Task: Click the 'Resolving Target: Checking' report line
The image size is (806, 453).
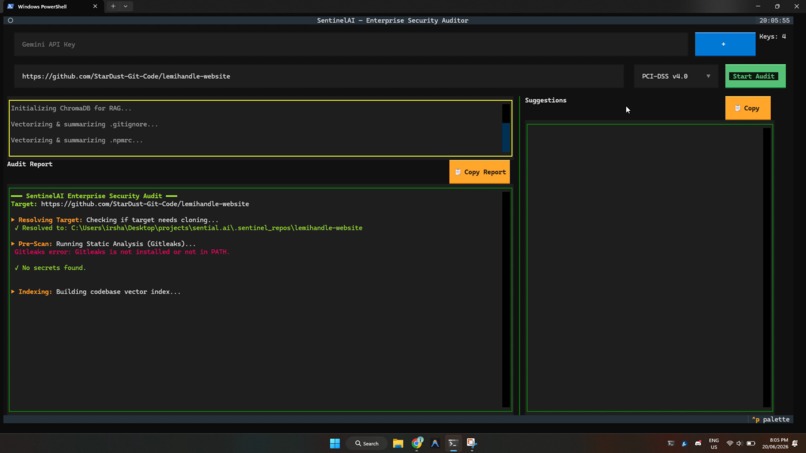Action: [114, 220]
